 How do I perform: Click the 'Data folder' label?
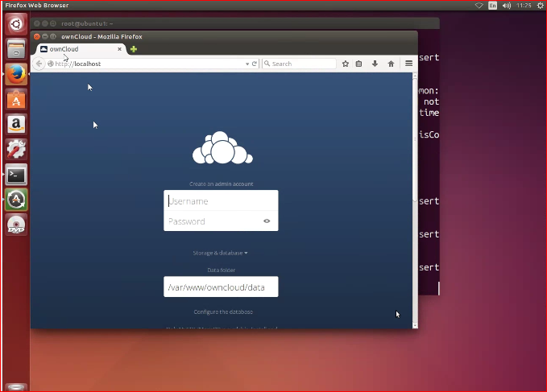click(222, 270)
